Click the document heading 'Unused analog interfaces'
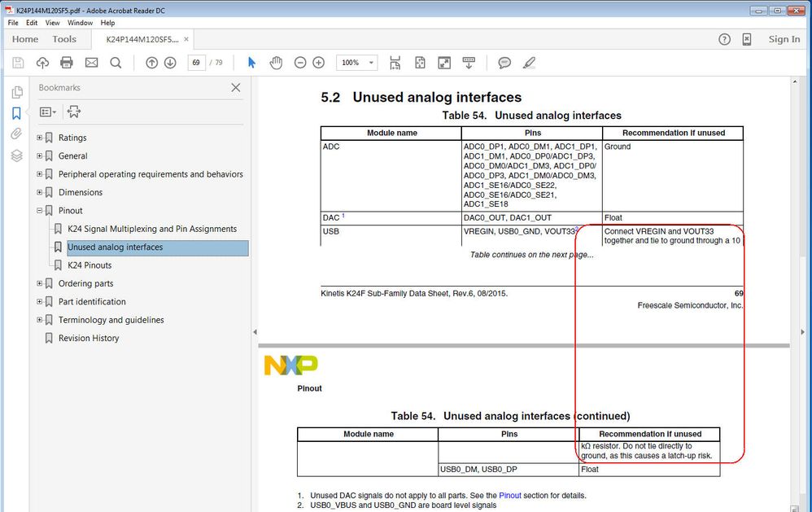 click(x=437, y=98)
